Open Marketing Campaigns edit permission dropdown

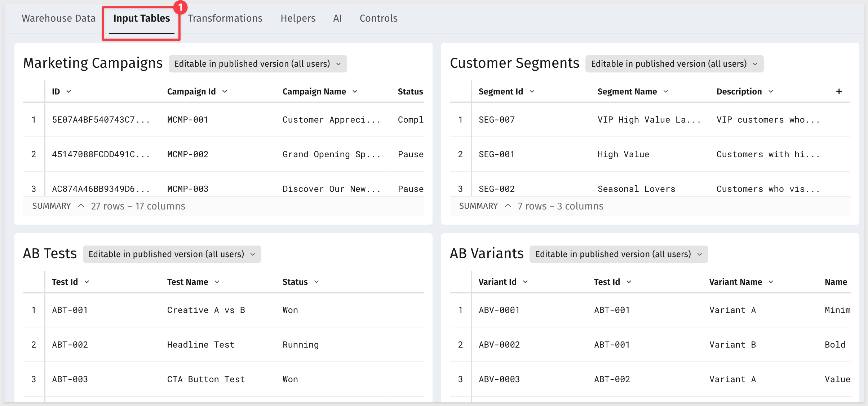pos(258,64)
